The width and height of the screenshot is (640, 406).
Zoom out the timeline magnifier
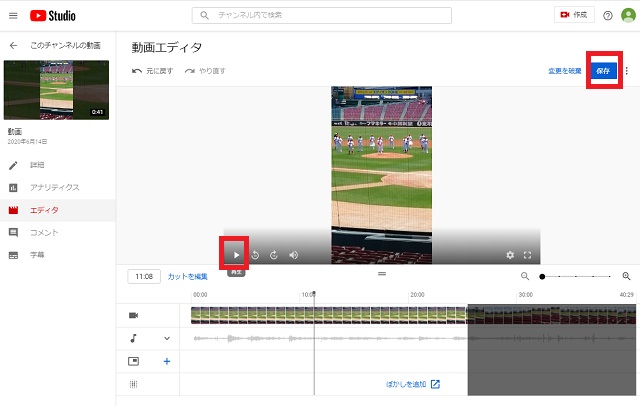525,276
